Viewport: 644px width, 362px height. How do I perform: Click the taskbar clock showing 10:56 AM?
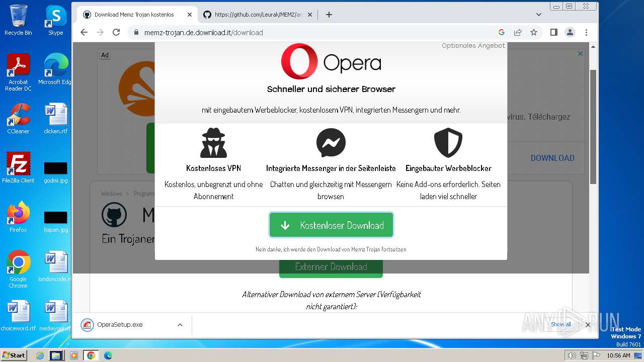coord(618,355)
